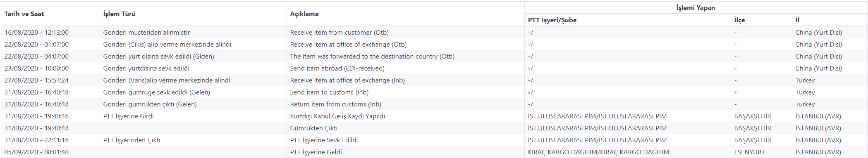This screenshot has height=158, width=868.
Task: Click the İlçe column header
Action: tap(739, 20)
